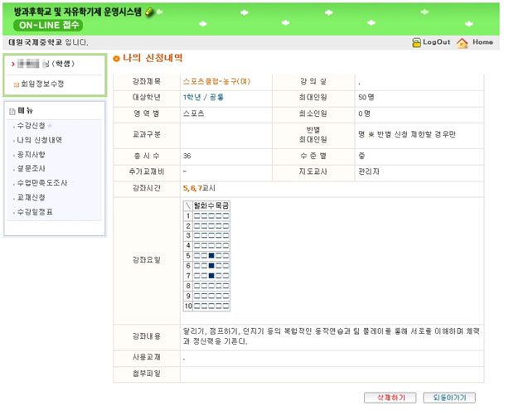The image size is (514, 420).
Task: Open 수업만족도조사 in the side menu
Action: point(41,183)
